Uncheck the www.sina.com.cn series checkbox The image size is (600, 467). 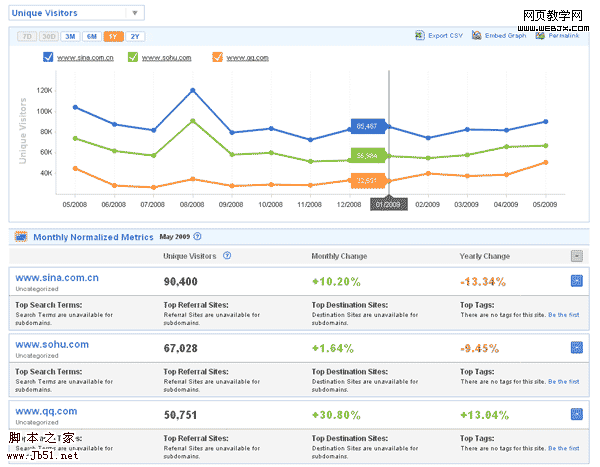tap(49, 58)
